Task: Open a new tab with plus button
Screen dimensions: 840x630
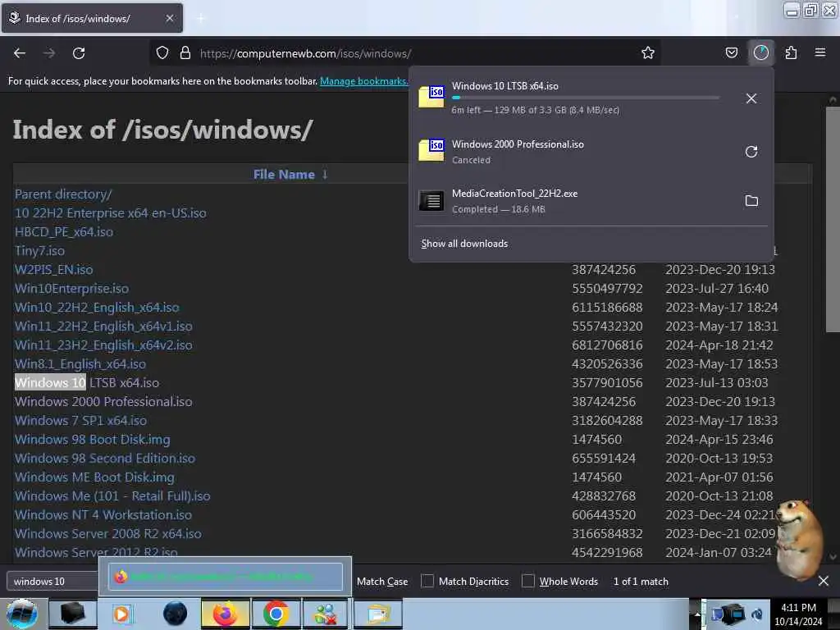Action: (x=200, y=19)
